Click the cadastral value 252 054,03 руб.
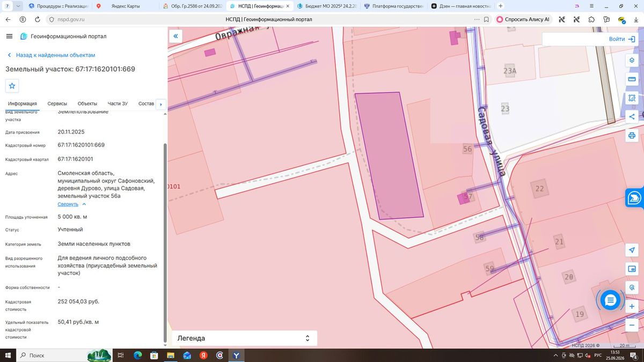This screenshot has width=644, height=362. (x=78, y=301)
